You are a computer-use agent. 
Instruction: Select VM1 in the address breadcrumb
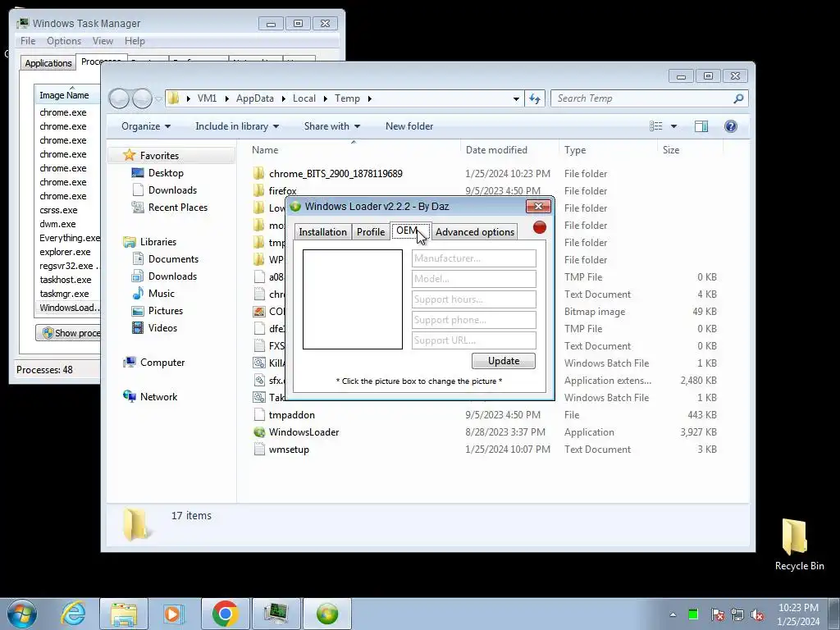(x=207, y=98)
